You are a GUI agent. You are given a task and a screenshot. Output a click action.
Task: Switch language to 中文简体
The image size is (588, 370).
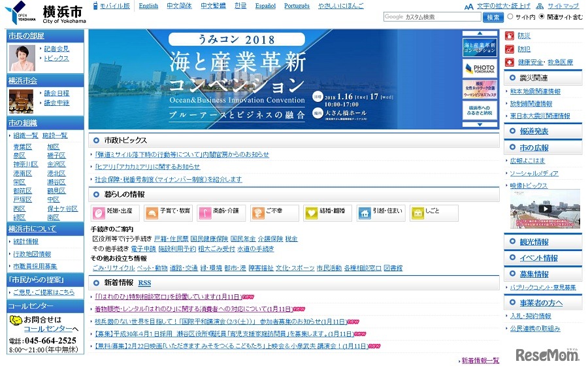179,6
